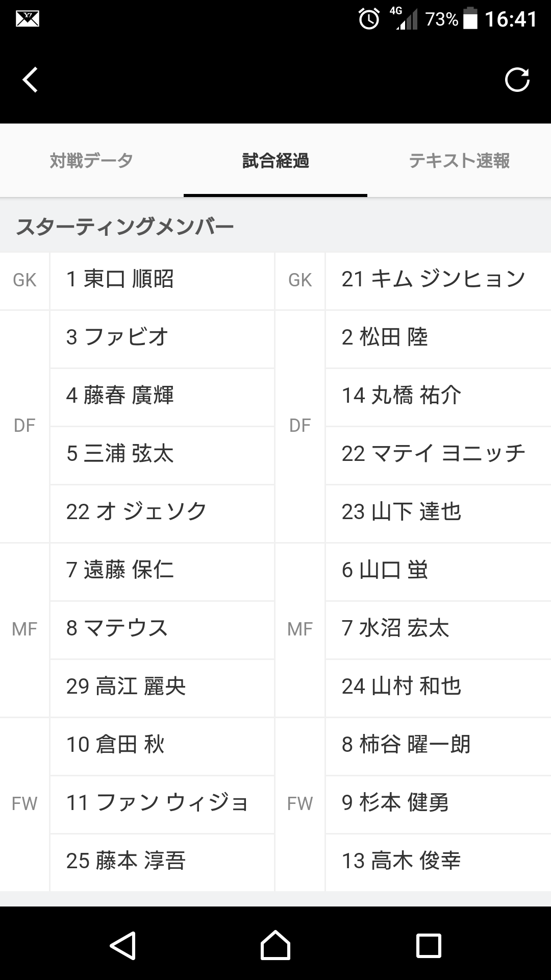Tap the recent apps square button
The image size is (551, 980).
[x=429, y=946]
